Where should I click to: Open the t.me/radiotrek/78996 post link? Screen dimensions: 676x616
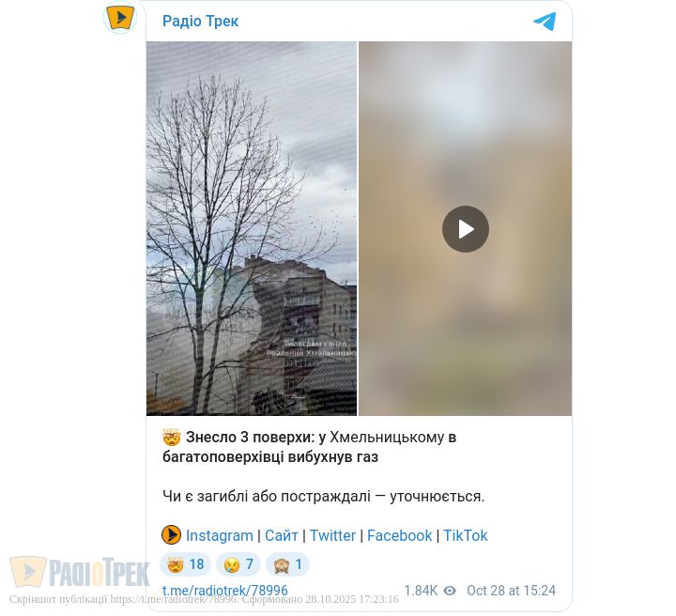tap(225, 591)
